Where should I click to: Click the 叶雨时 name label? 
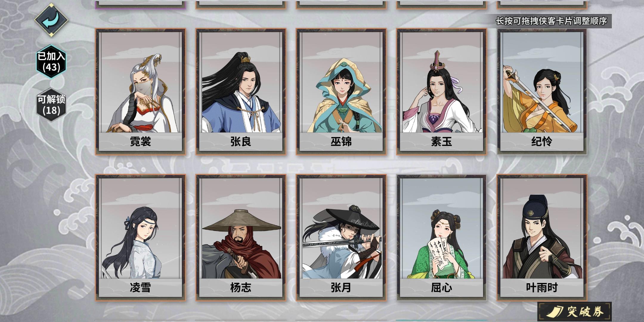click(x=542, y=288)
